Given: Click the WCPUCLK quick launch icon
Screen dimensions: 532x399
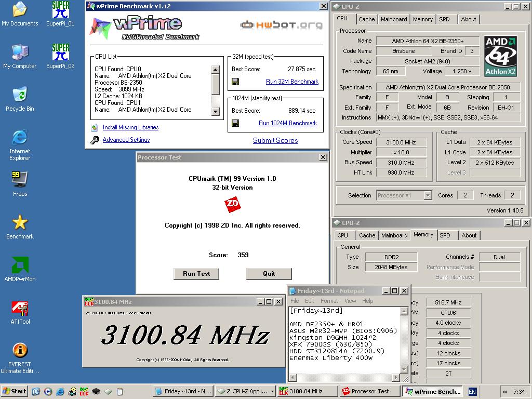Looking at the screenshot, I should [84, 392].
